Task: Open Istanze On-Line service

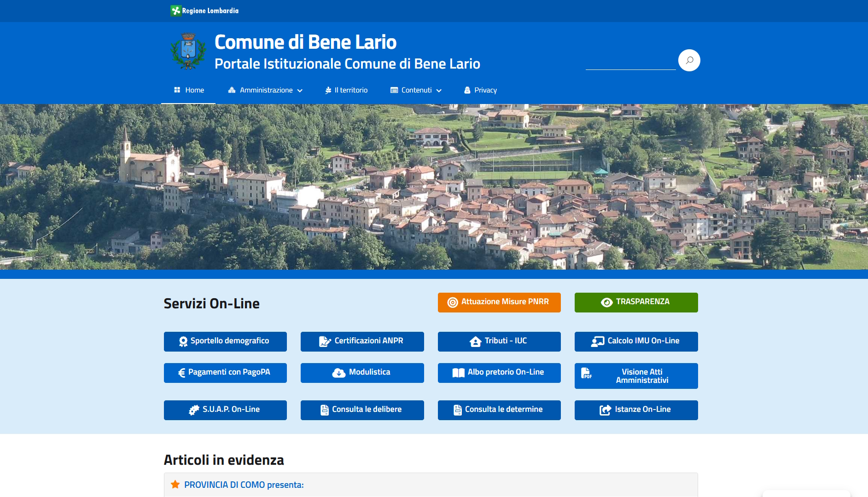Action: 636,410
